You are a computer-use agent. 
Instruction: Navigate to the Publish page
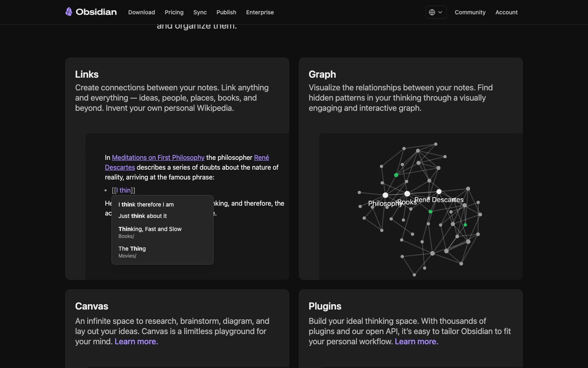226,12
